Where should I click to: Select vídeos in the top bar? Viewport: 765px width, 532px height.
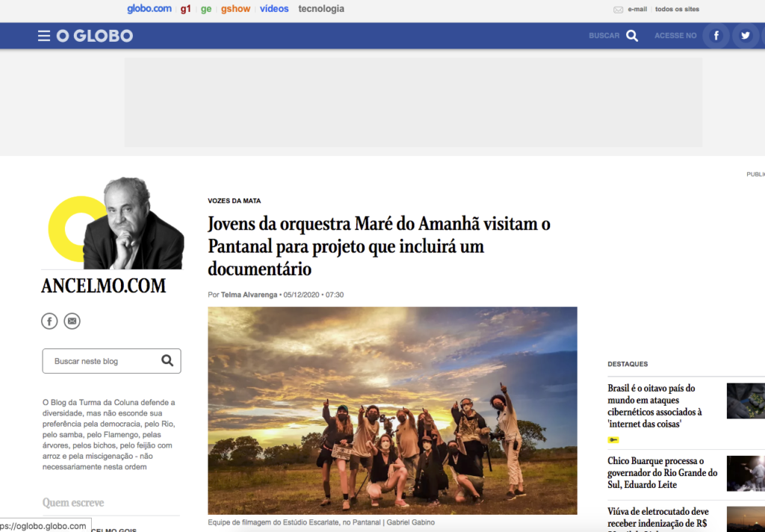click(274, 9)
